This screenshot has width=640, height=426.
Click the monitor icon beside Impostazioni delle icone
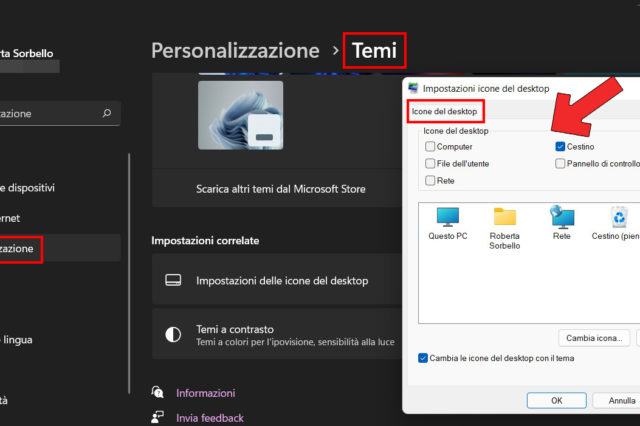(173, 280)
